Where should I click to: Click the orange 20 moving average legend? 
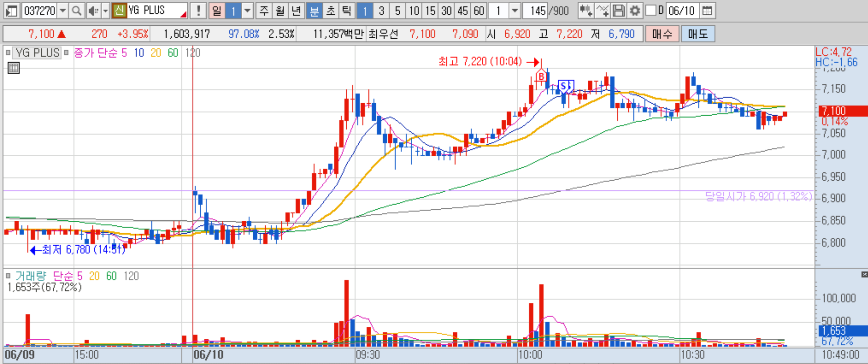(156, 53)
